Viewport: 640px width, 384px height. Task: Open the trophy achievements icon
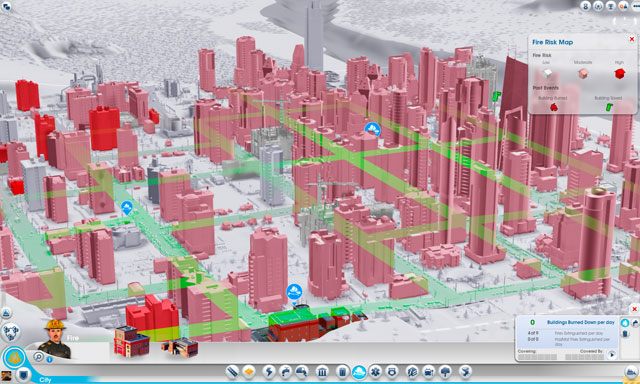tap(611, 6)
